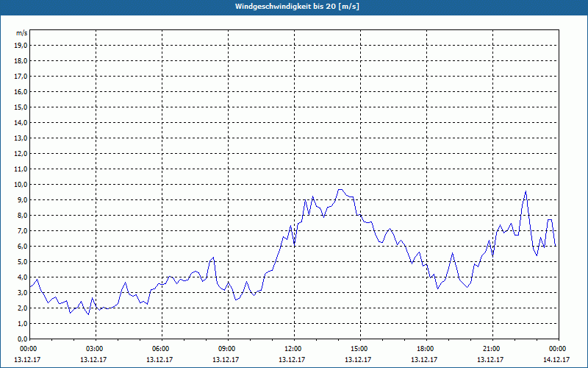Click the first 00:00 time label
Viewport: 588px width, 368px height.
[27, 349]
